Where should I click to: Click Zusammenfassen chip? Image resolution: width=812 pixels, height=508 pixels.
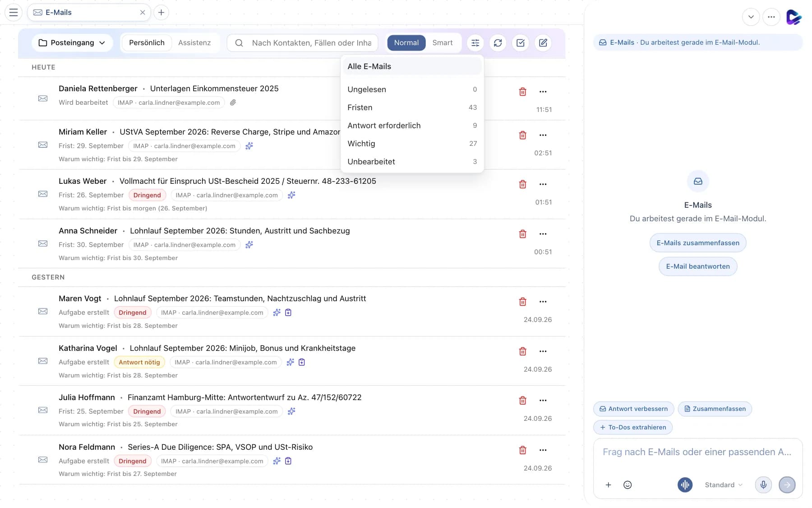[x=715, y=409]
